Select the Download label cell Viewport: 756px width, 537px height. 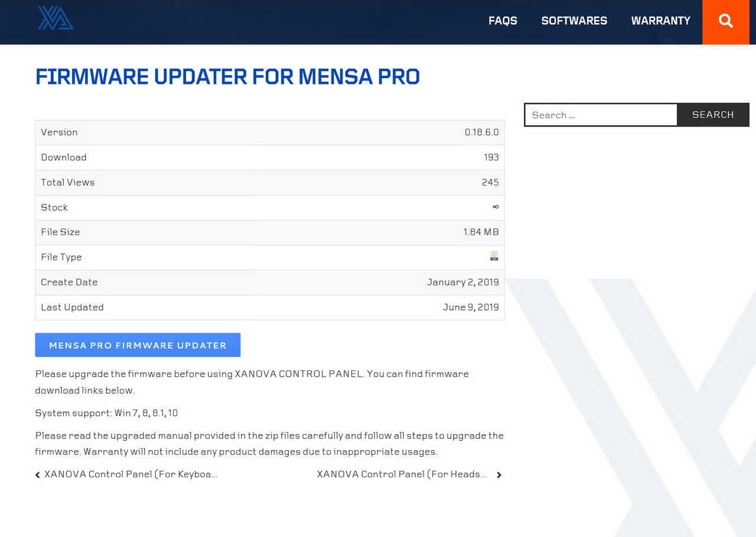coord(64,157)
